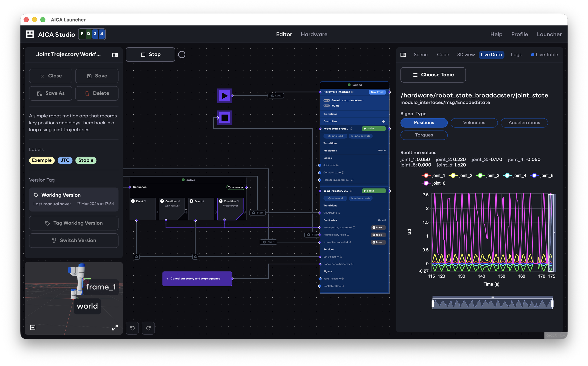Show info for Cancel active trajectory service
This screenshot has width=588, height=366.
pos(352,264)
